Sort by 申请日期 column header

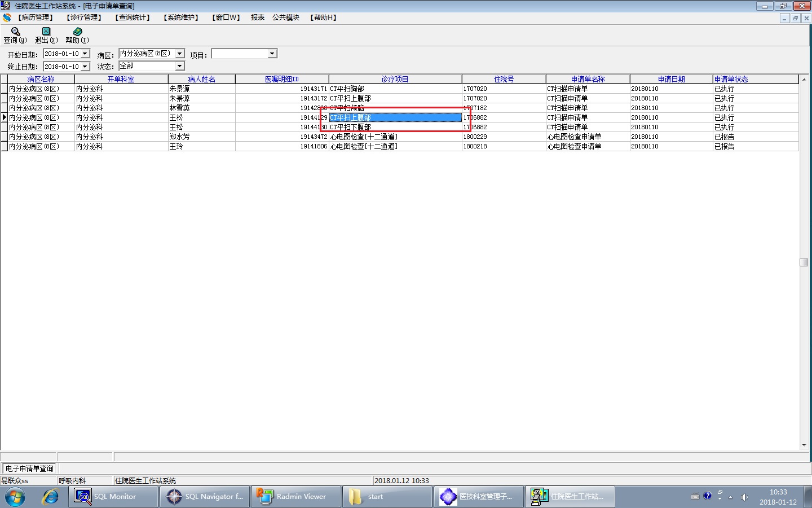click(x=672, y=79)
